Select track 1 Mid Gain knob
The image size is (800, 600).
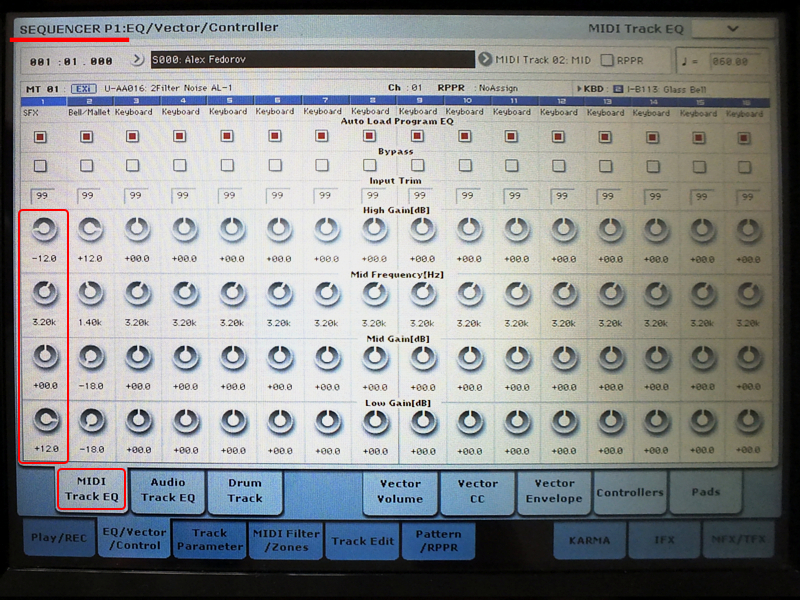[x=45, y=356]
